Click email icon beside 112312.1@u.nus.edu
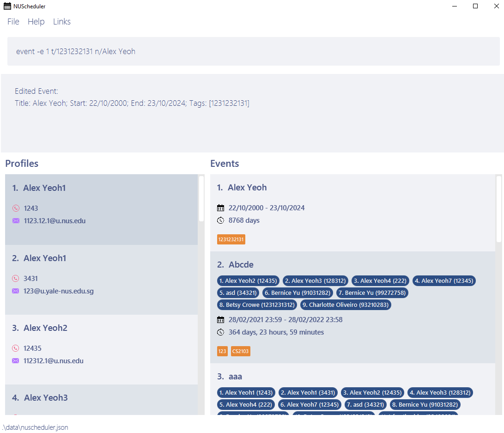Screen dimensions: 504x433 coord(15,360)
